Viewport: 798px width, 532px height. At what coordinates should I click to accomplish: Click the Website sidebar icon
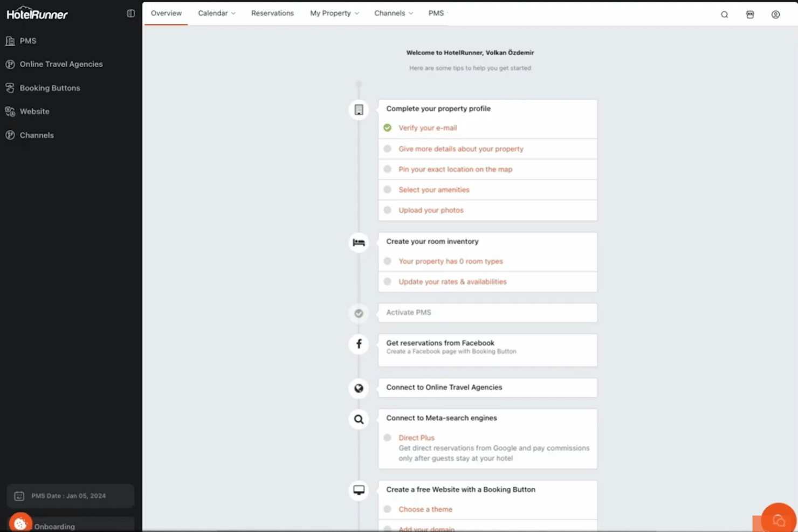(10, 112)
